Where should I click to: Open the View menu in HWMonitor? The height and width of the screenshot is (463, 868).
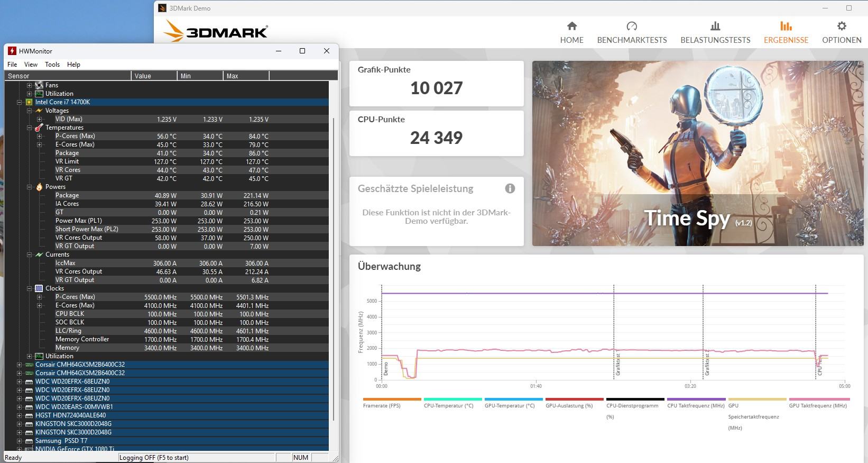tap(31, 65)
